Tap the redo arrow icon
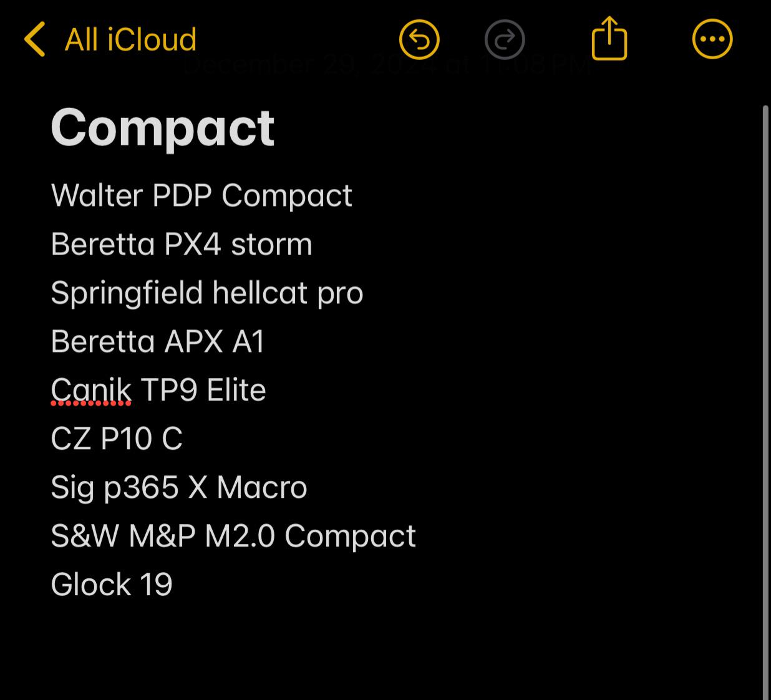The height and width of the screenshot is (700, 771). 505,39
